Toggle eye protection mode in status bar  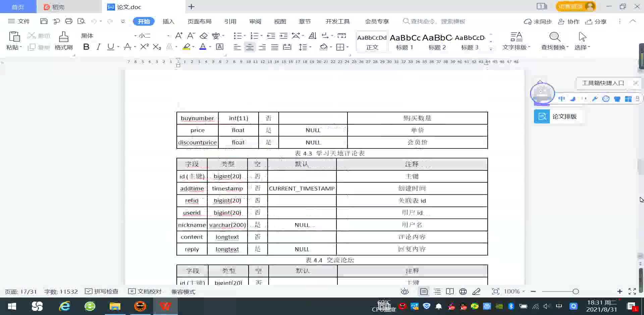click(405, 291)
